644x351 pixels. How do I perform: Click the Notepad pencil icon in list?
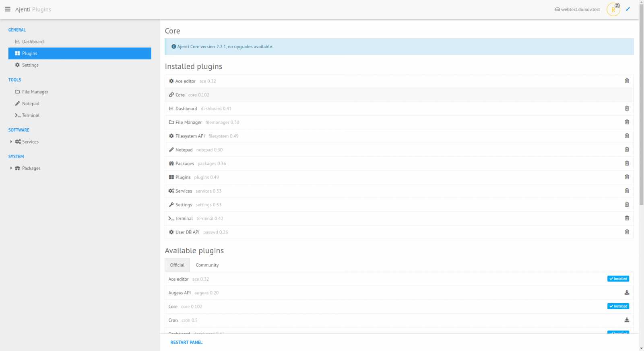(x=171, y=150)
